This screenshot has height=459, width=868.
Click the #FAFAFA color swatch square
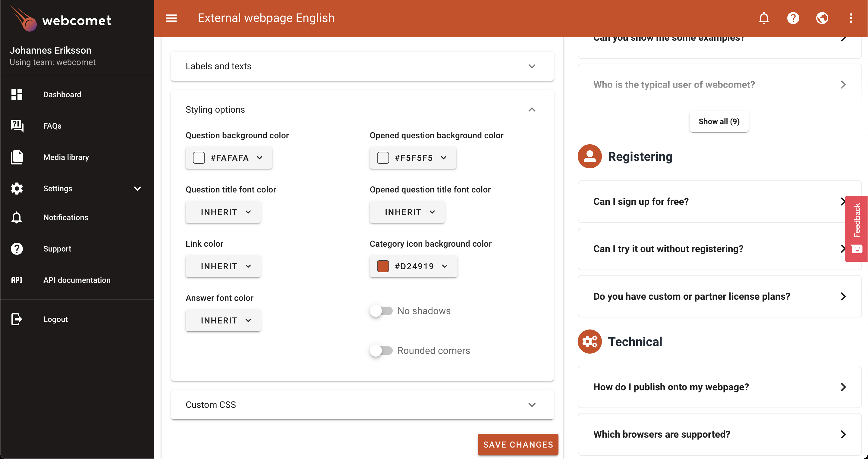(199, 158)
